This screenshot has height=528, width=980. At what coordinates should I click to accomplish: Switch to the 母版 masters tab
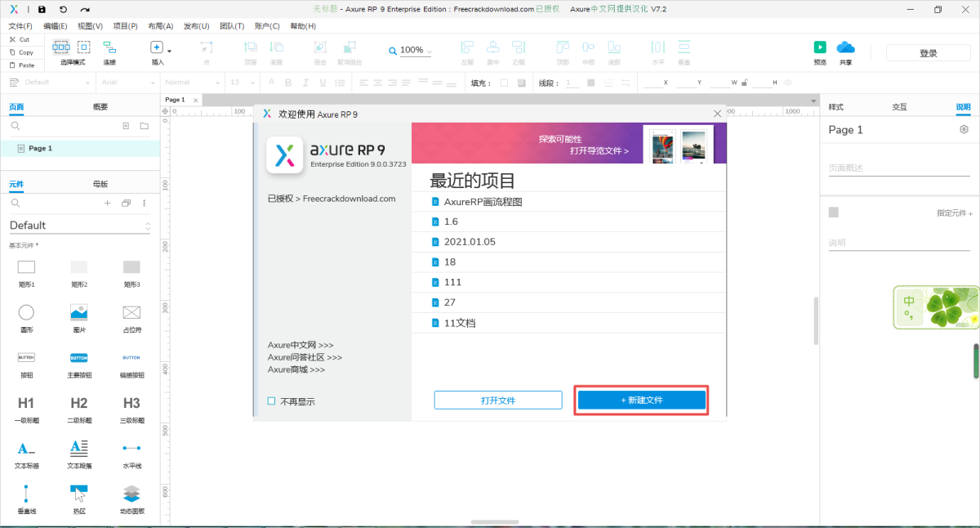(x=100, y=184)
